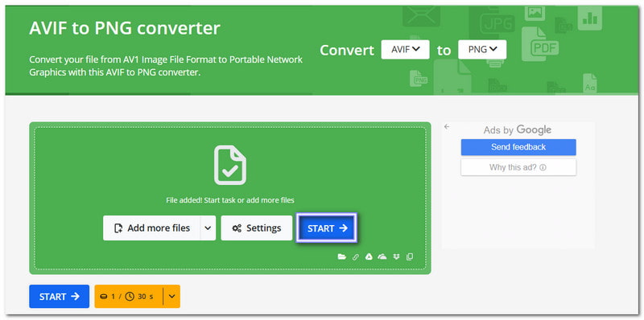The height and width of the screenshot is (320, 644).
Task: Click the highlighted START button in the upload box
Action: click(327, 228)
